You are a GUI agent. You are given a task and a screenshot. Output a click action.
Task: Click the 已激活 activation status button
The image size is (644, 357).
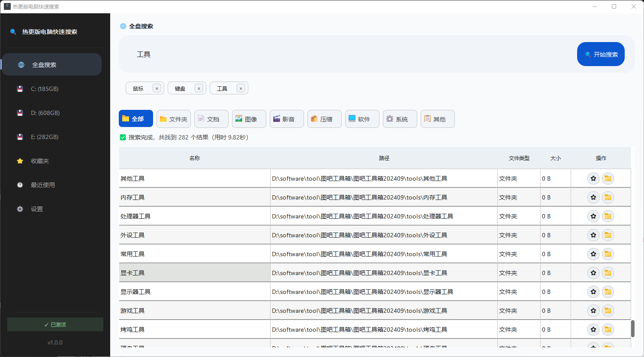pyautogui.click(x=55, y=324)
